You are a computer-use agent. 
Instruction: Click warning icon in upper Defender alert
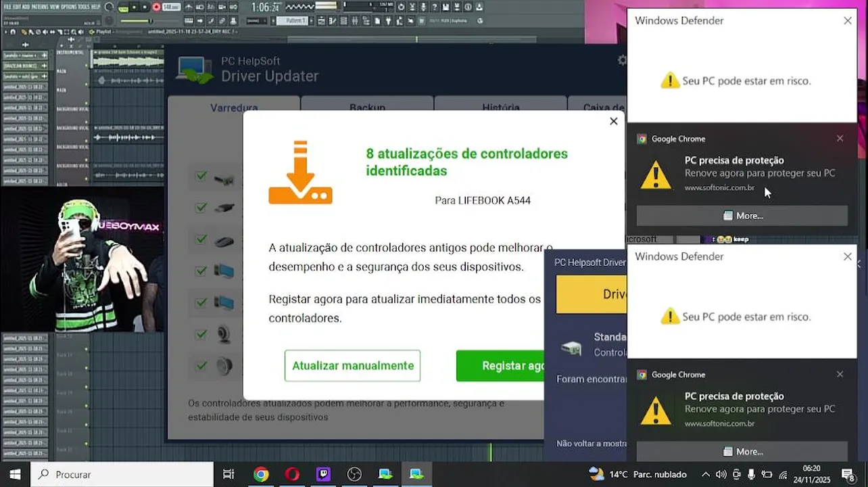click(x=669, y=80)
